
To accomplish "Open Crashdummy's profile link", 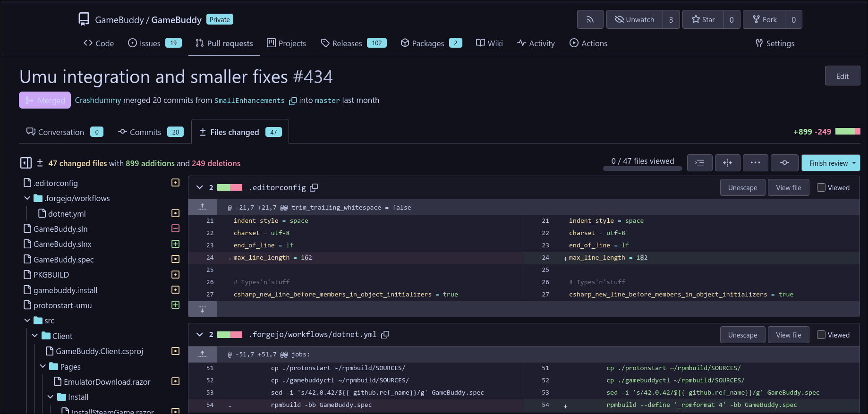I will (98, 100).
